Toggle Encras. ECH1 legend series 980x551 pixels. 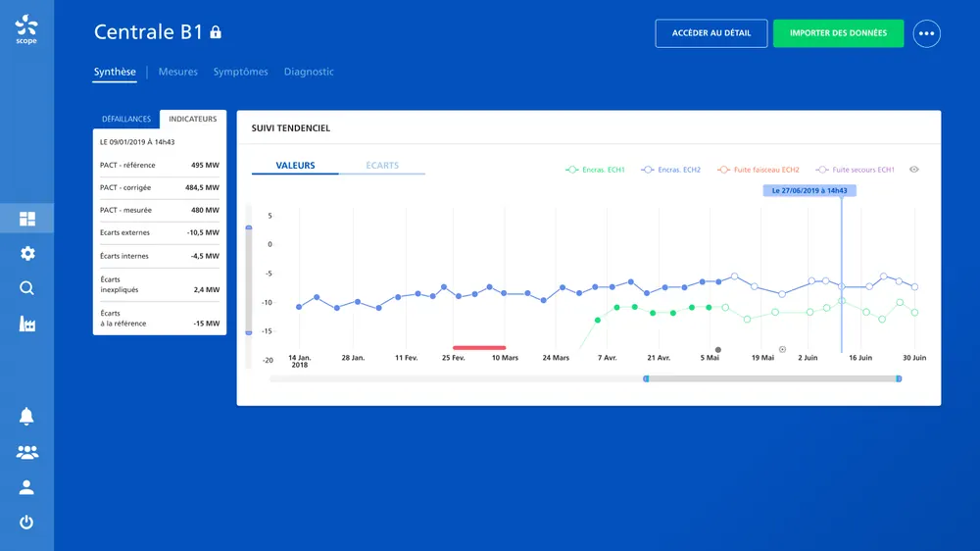tap(595, 170)
